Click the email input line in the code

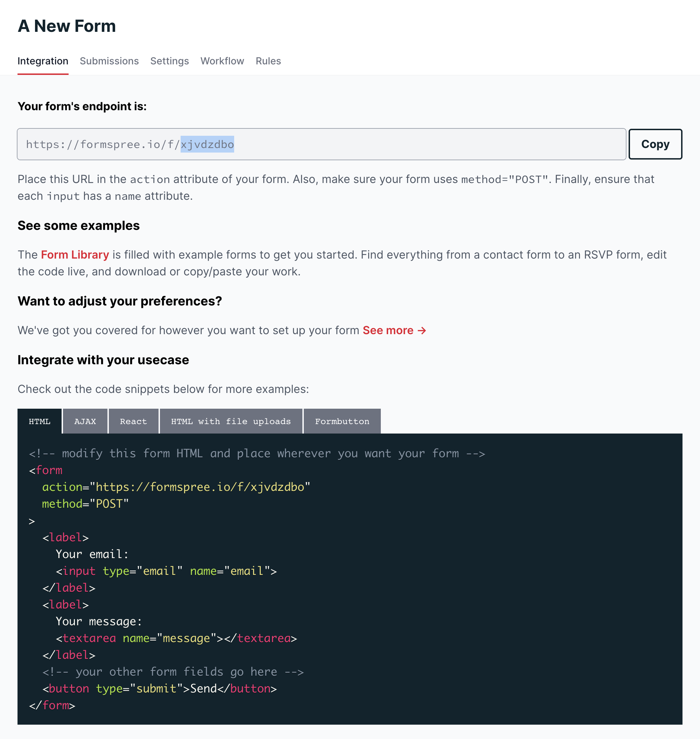tap(166, 571)
